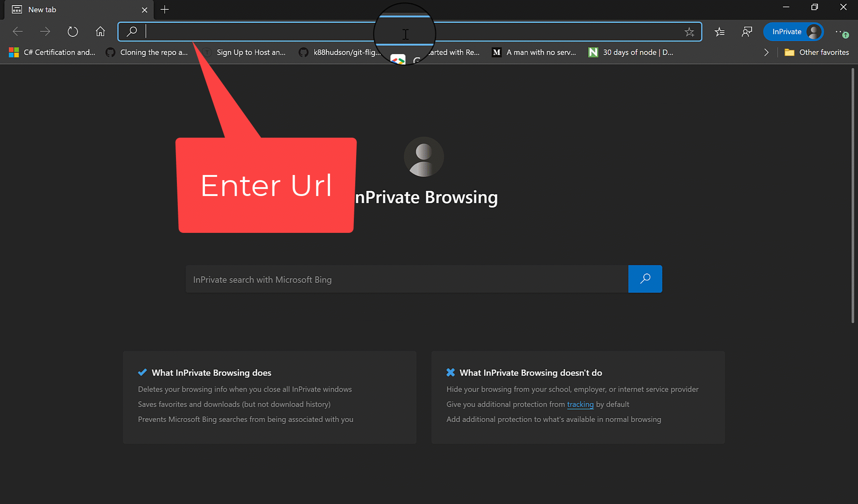Reload the page with refresh icon

pos(72,32)
